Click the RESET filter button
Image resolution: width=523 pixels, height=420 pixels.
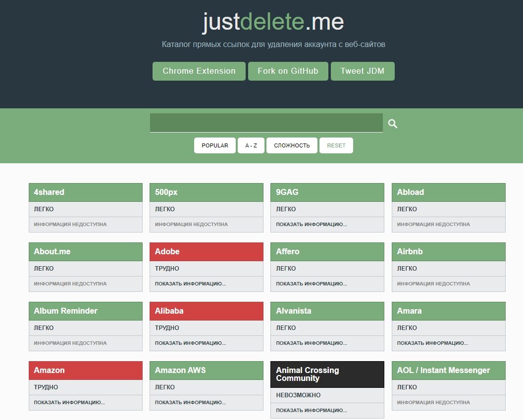(x=336, y=145)
